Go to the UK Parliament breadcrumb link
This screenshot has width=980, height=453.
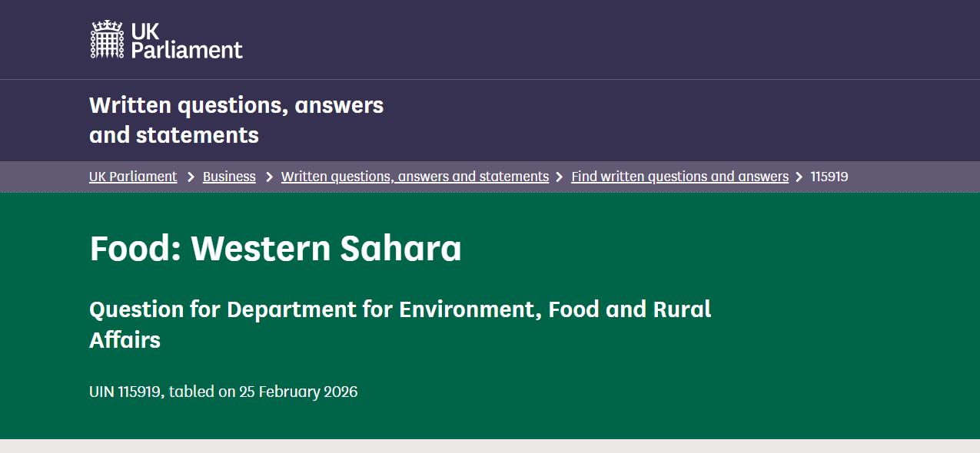[x=133, y=177]
